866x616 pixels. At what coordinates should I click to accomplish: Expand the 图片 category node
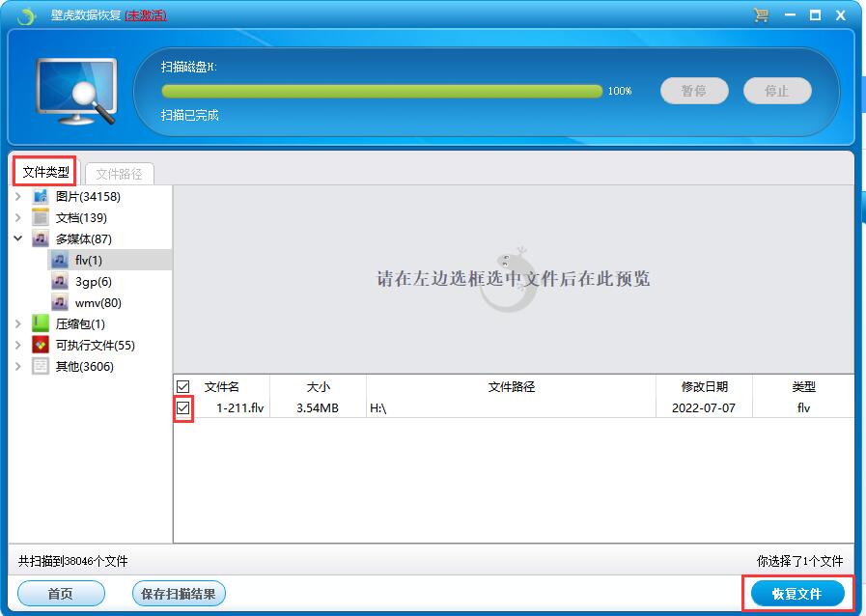pos(17,196)
